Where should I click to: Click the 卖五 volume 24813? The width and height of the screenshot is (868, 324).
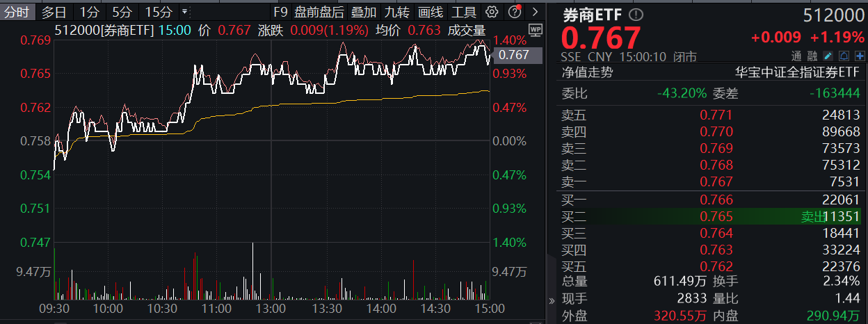point(841,115)
